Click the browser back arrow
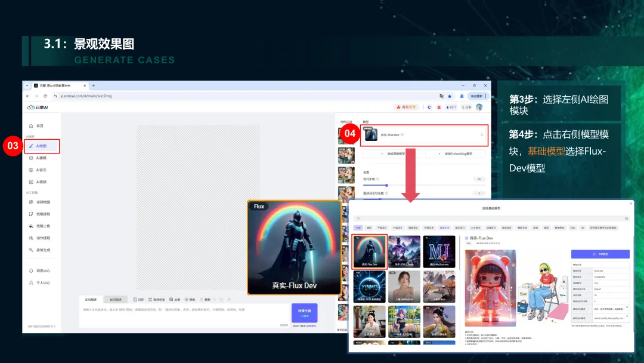Image resolution: width=644 pixels, height=363 pixels. (27, 96)
